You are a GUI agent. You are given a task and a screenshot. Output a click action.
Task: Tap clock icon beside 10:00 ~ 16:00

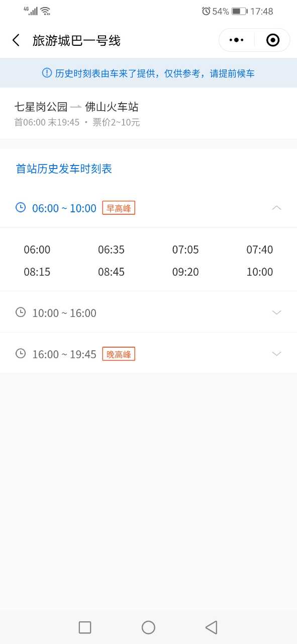[21, 312]
